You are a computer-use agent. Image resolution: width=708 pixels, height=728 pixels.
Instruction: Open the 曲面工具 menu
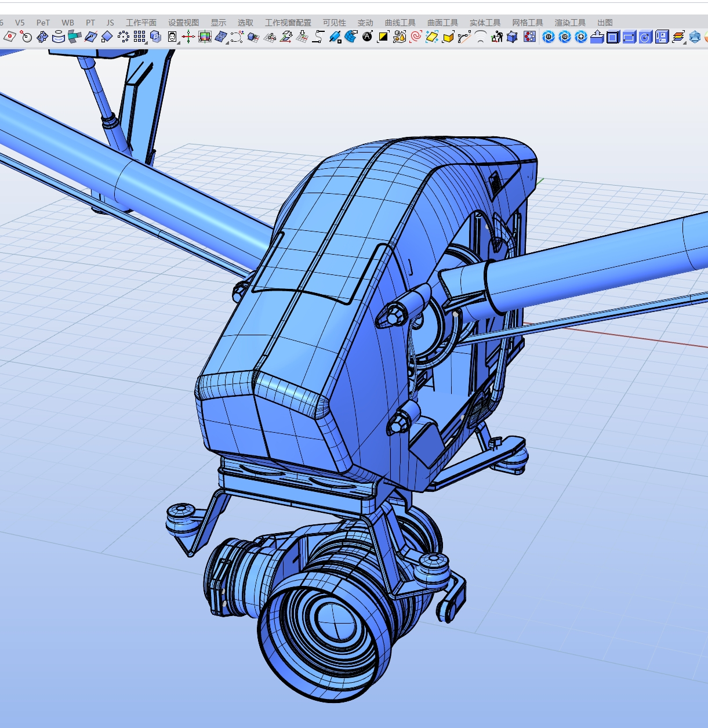click(x=442, y=22)
